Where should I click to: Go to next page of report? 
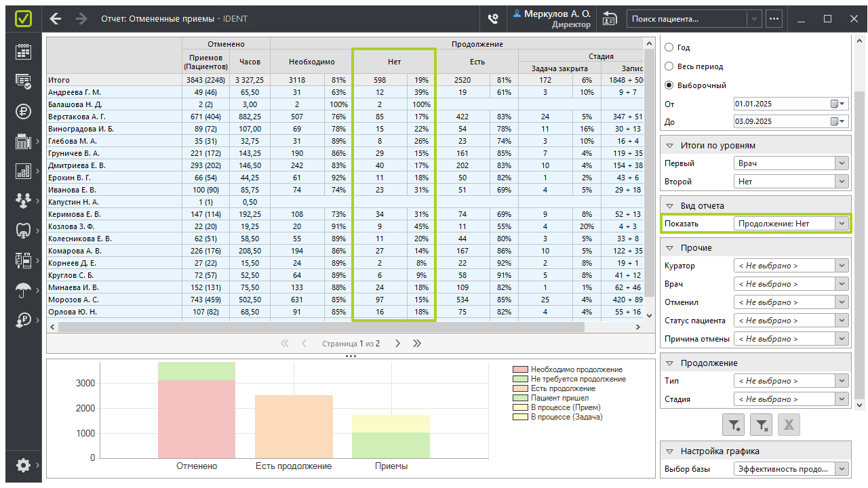point(398,344)
